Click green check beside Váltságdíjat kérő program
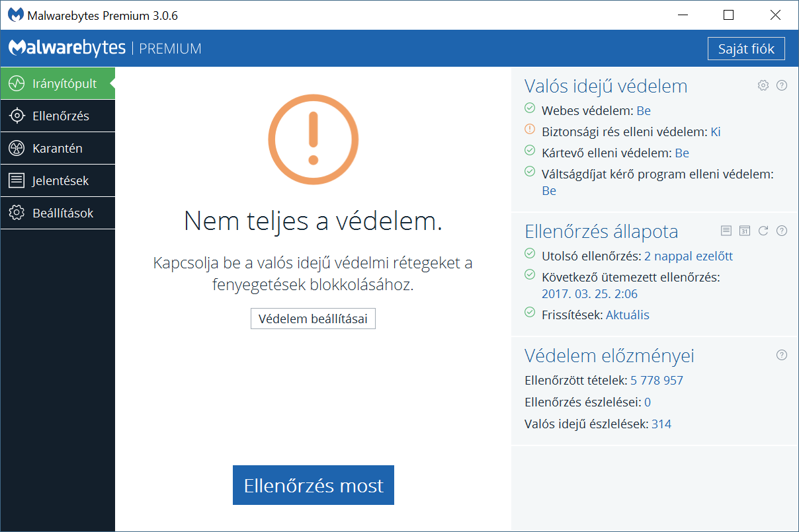 point(530,172)
